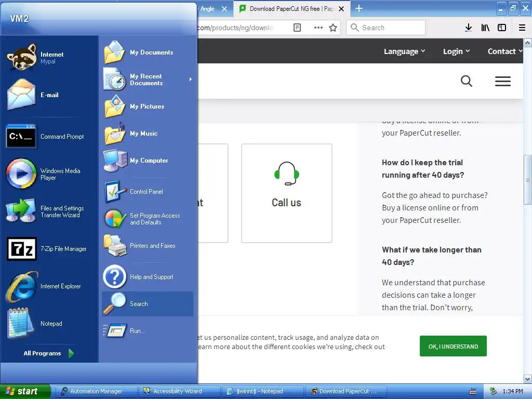Click the scrollbar down arrow
This screenshot has width=532, height=399.
(x=528, y=379)
